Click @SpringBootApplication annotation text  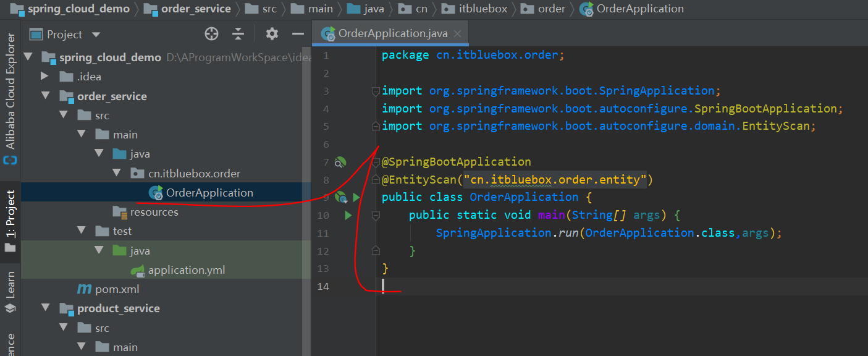point(457,162)
